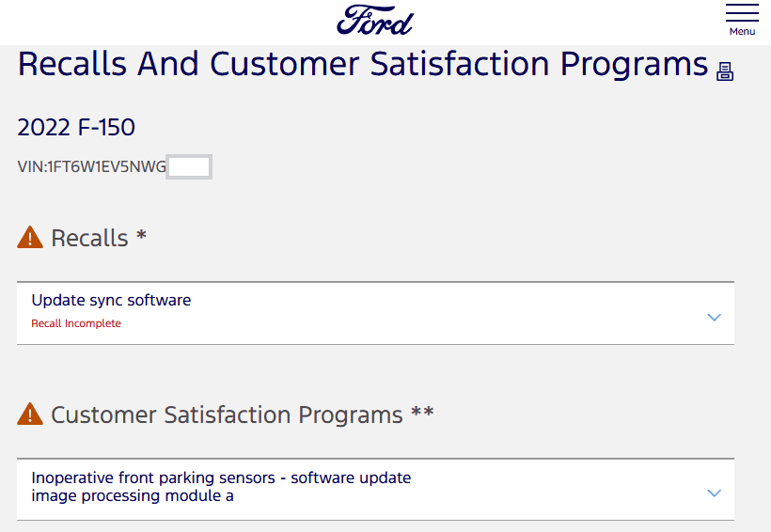Click the print icon beside the page title

pos(725,71)
